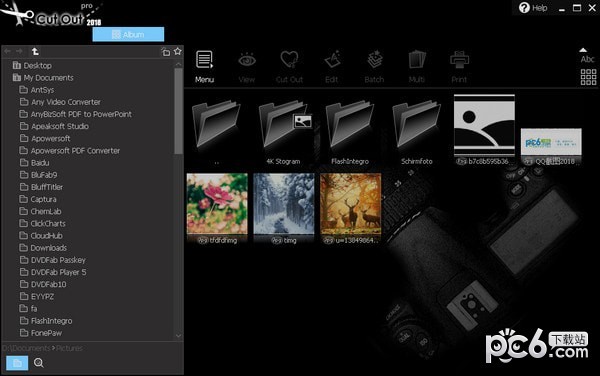Open the Menu toolbar icon
Viewport: 600px width, 376px height.
pyautogui.click(x=204, y=66)
